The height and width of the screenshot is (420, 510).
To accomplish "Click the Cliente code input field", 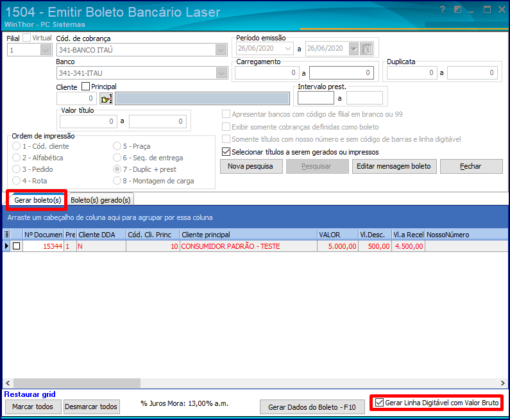I will [76, 99].
